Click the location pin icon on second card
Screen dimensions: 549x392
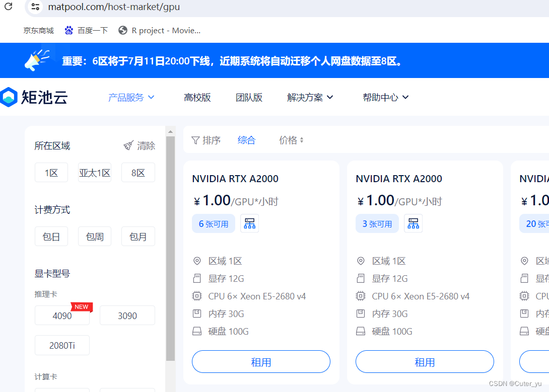pos(361,261)
